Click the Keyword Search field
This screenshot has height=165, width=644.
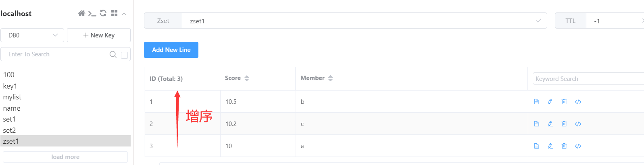(588, 78)
